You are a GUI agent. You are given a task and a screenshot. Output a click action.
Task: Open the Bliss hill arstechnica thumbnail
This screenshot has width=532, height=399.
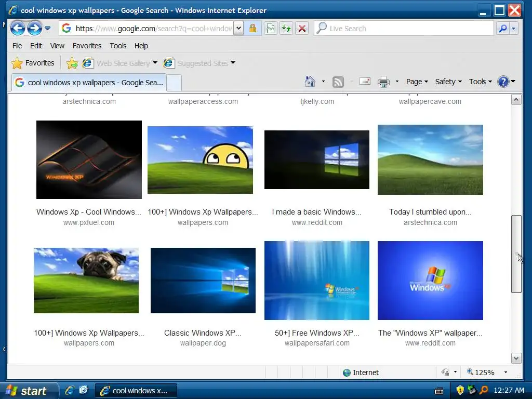tap(430, 160)
